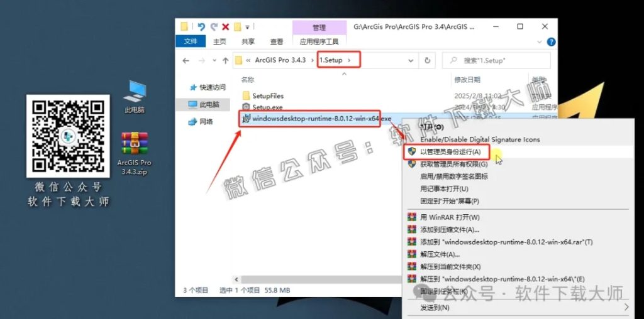Open address bar history dropdown
The width and height of the screenshot is (644, 319).
click(x=411, y=61)
